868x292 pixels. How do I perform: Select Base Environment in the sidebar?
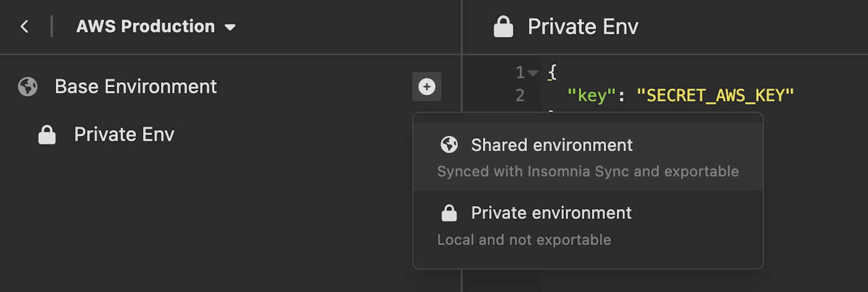pos(136,87)
